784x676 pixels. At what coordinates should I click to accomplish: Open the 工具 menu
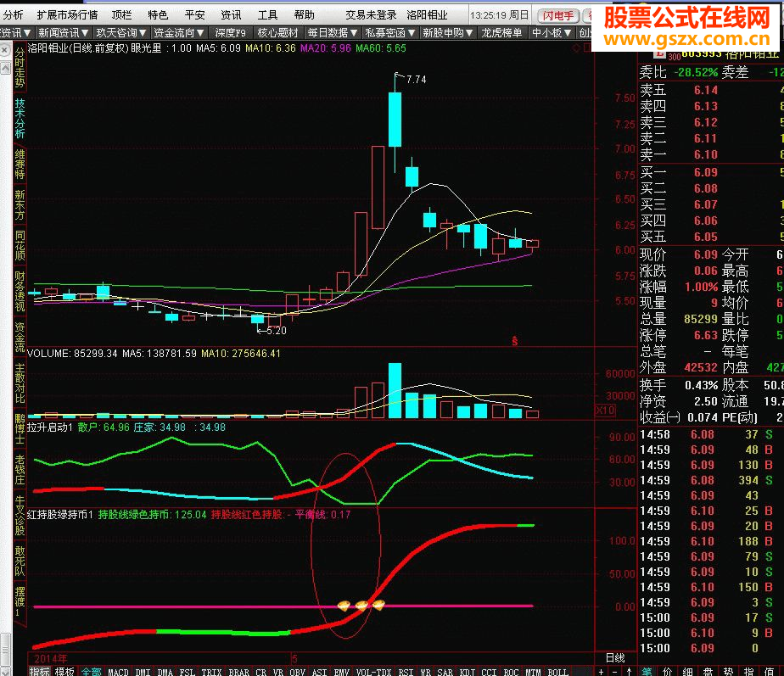[267, 15]
